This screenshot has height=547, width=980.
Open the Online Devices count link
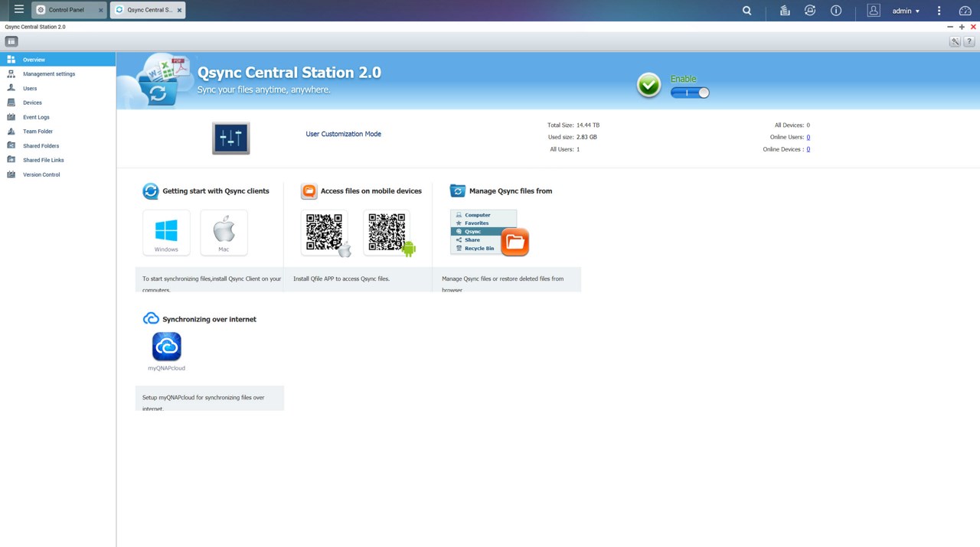click(808, 149)
